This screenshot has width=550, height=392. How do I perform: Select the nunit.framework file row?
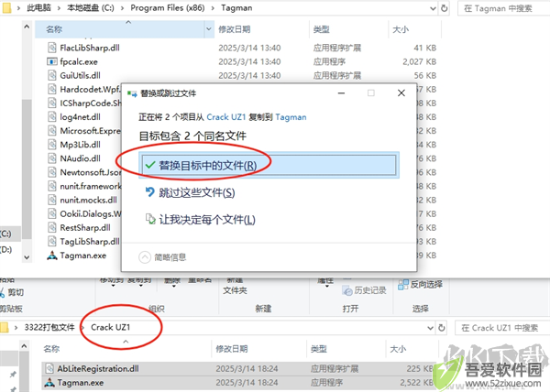[x=84, y=186]
